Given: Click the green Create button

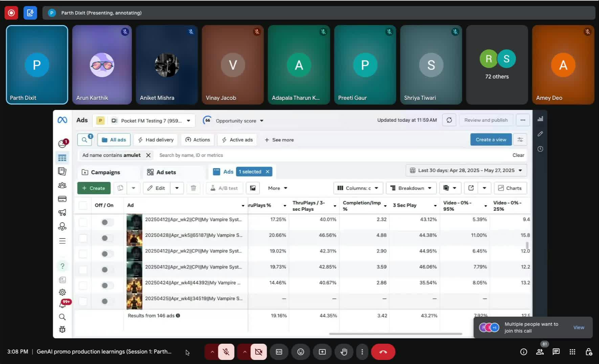Looking at the screenshot, I should [x=94, y=188].
